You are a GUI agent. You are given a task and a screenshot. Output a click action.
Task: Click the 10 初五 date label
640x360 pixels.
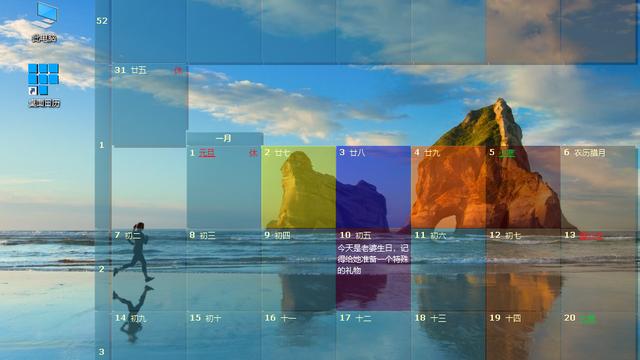pyautogui.click(x=355, y=235)
